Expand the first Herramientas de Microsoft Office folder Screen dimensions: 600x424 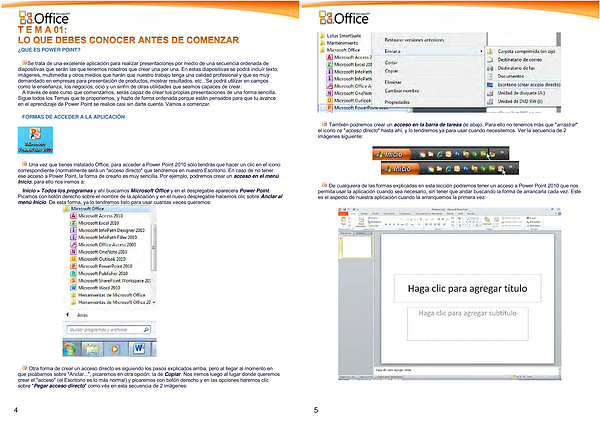[x=108, y=295]
